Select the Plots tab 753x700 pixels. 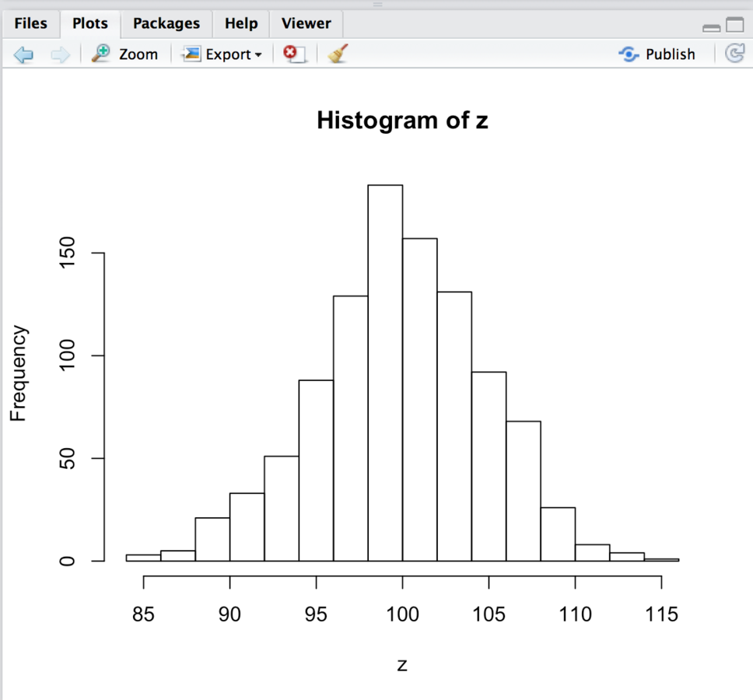click(89, 23)
